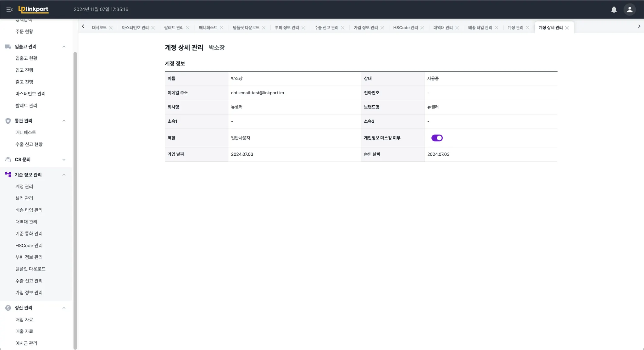Viewport: 644px width, 350px height.
Task: Collapse the 입출고 관리 section chevron
Action: tap(64, 47)
